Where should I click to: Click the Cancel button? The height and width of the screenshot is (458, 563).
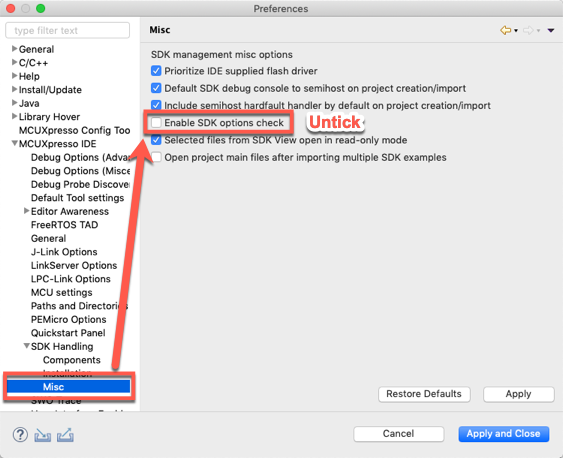click(399, 434)
